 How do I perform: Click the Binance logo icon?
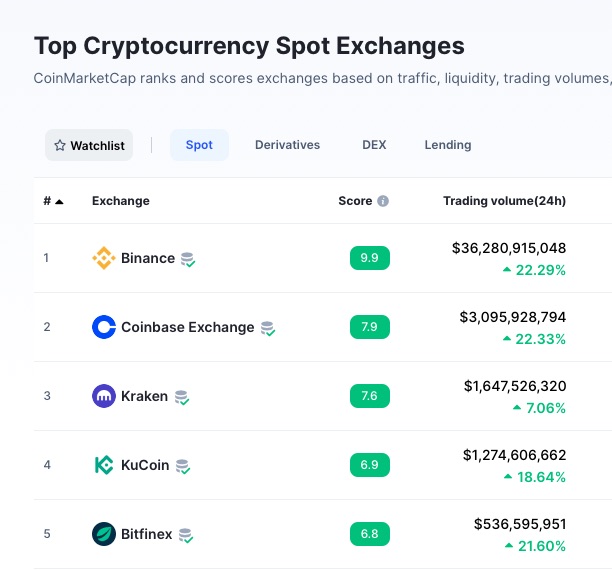(104, 258)
